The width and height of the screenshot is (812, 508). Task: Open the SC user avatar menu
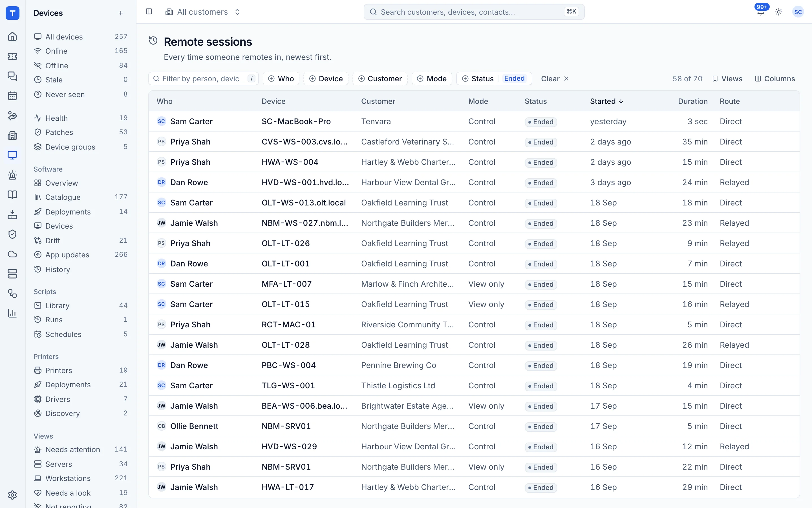tap(798, 12)
